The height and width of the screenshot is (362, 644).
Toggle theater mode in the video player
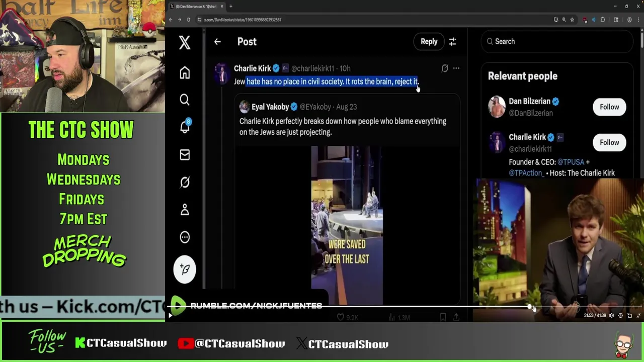tap(629, 316)
